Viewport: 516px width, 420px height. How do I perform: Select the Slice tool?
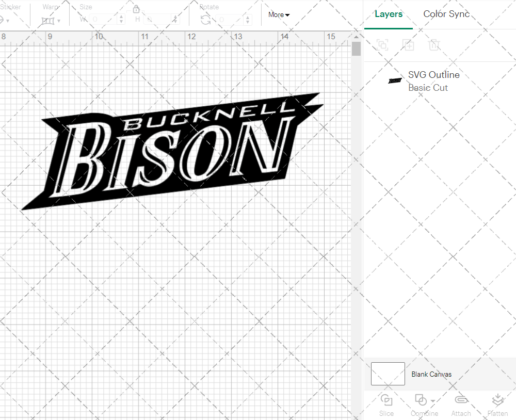click(x=386, y=404)
